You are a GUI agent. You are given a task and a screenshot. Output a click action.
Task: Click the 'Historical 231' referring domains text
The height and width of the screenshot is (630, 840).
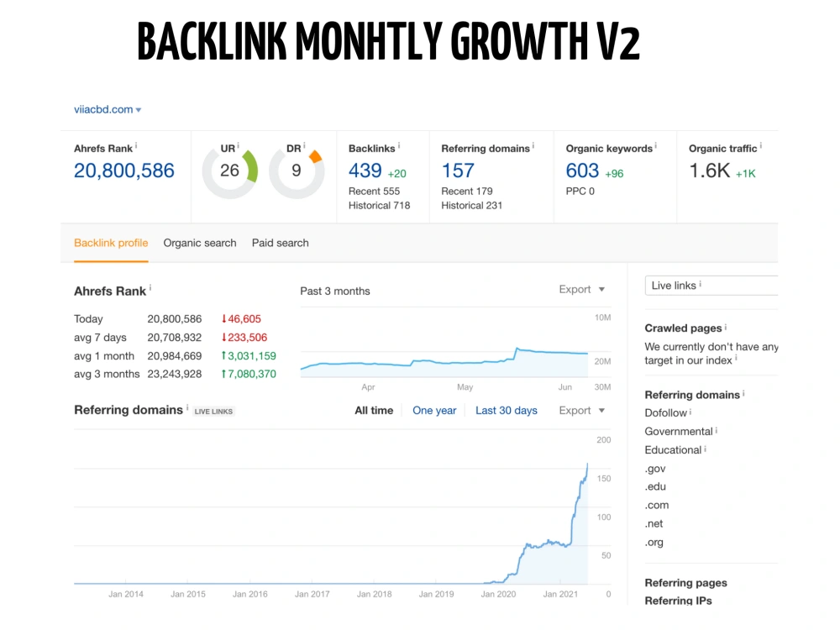coord(471,206)
